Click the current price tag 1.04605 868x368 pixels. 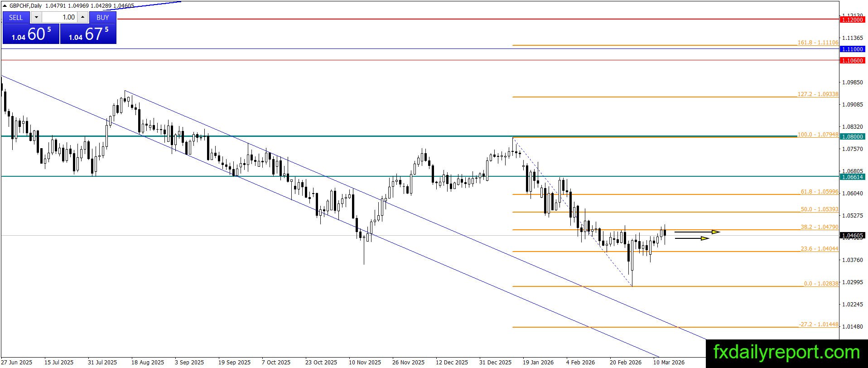[852, 236]
